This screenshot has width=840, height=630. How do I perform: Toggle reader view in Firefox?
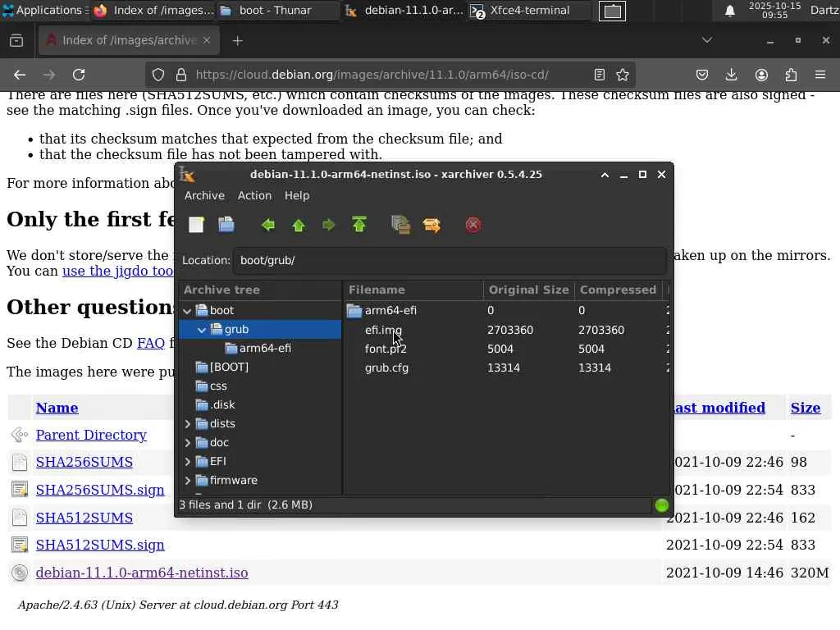pyautogui.click(x=600, y=75)
